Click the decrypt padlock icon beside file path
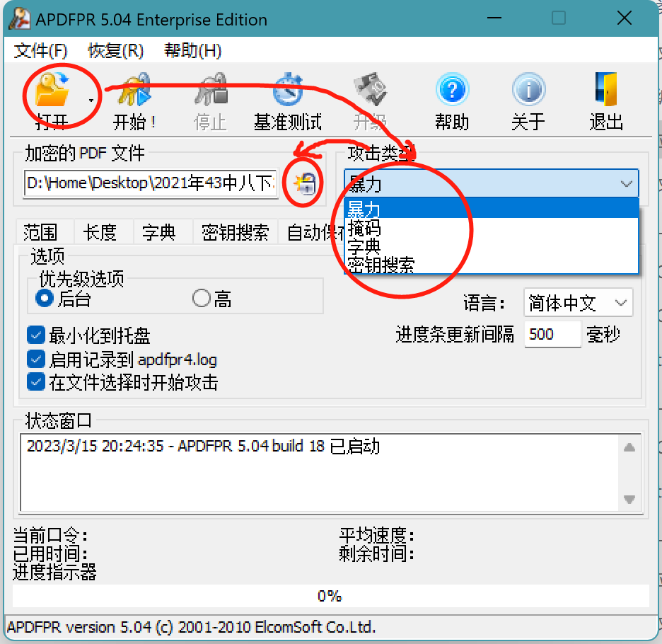This screenshot has width=662, height=644. [305, 183]
